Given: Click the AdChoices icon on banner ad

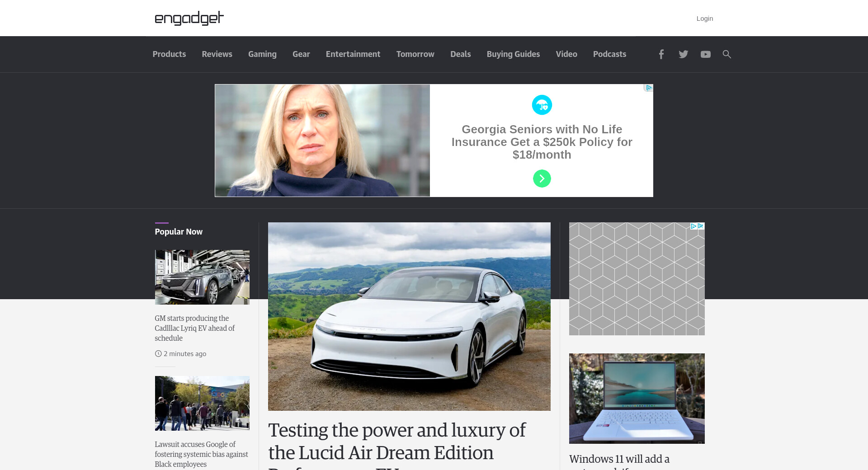Looking at the screenshot, I should 649,88.
